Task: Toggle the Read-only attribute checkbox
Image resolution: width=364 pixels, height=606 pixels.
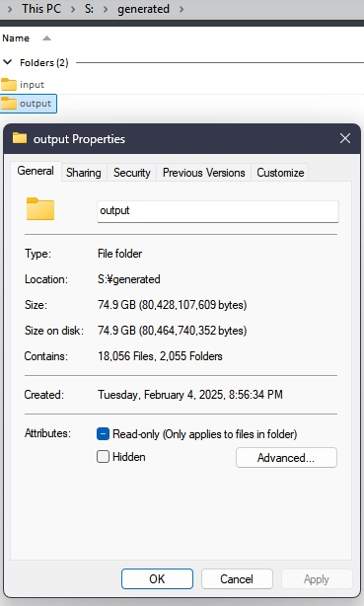Action: tap(103, 434)
